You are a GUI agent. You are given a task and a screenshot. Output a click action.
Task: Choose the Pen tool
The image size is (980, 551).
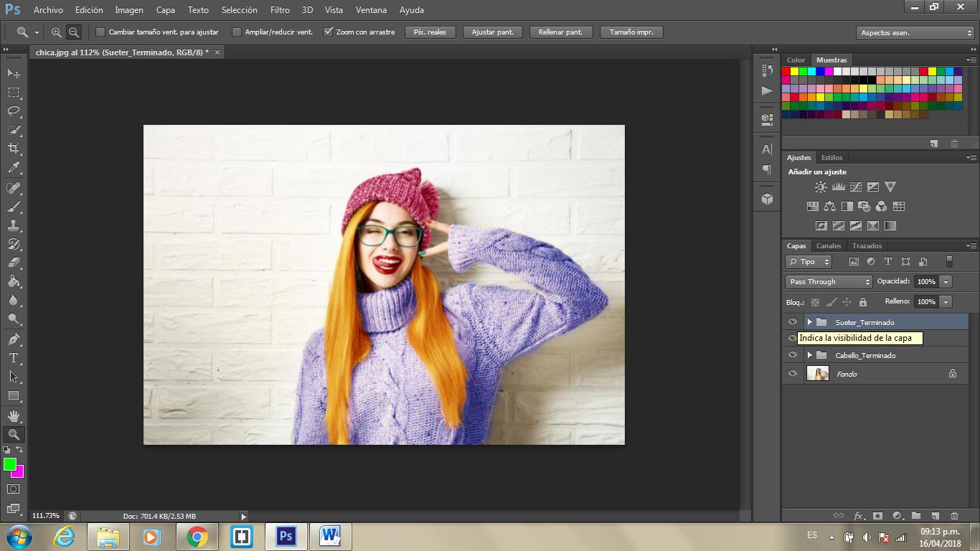(14, 339)
